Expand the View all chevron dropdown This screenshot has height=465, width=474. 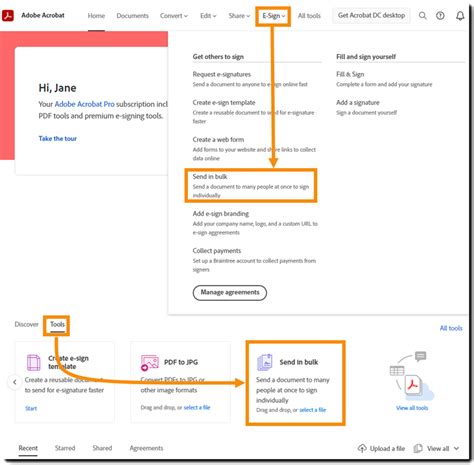pyautogui.click(x=456, y=448)
